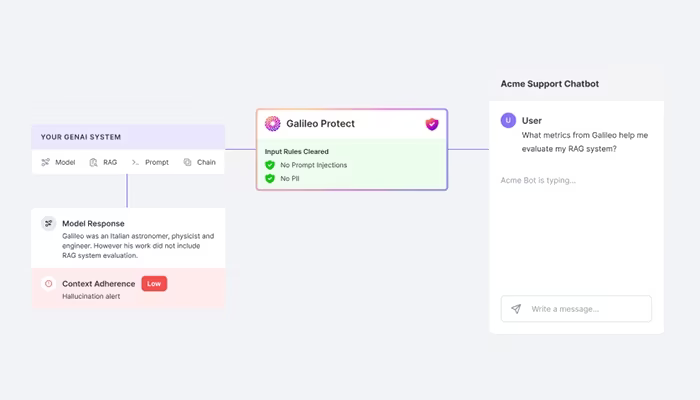Click the Model icon in GenAI system
The height and width of the screenshot is (400, 700).
pos(46,162)
